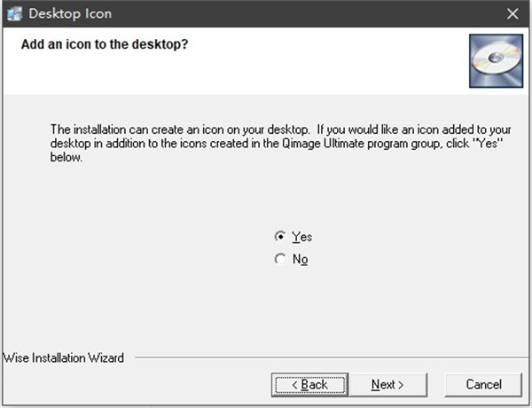Select the Yes radio button
532x408 pixels.
pyautogui.click(x=280, y=237)
